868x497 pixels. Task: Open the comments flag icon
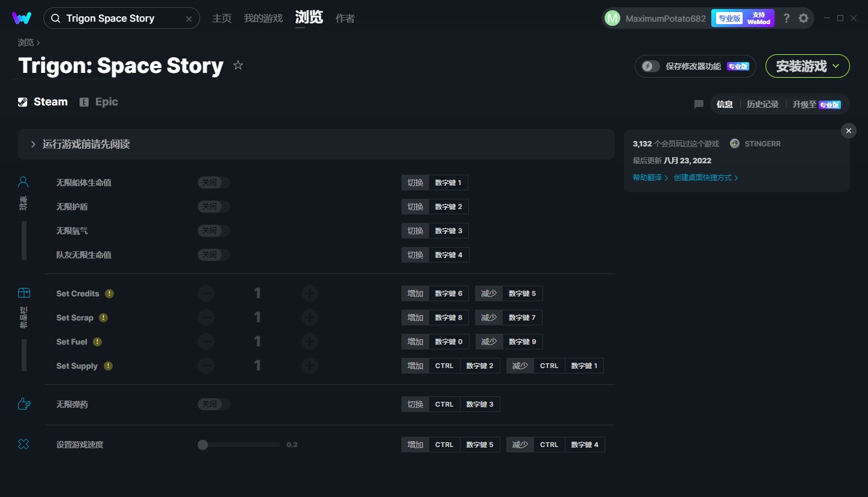[699, 104]
